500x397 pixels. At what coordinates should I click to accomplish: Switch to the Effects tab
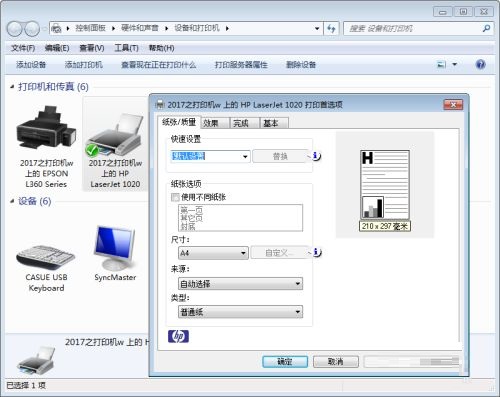pyautogui.click(x=215, y=123)
